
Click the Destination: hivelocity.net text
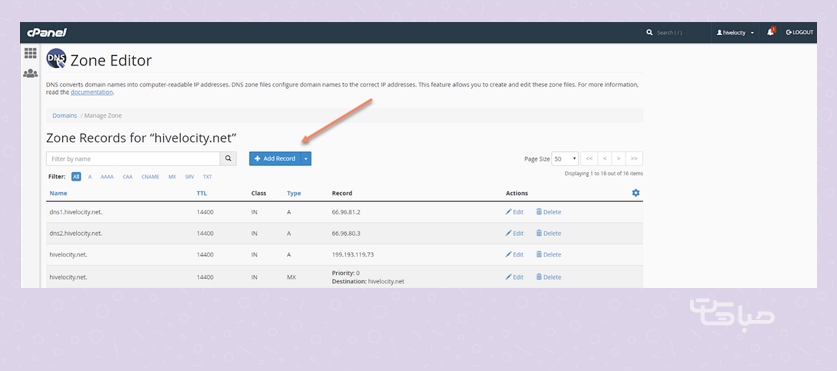(x=368, y=281)
